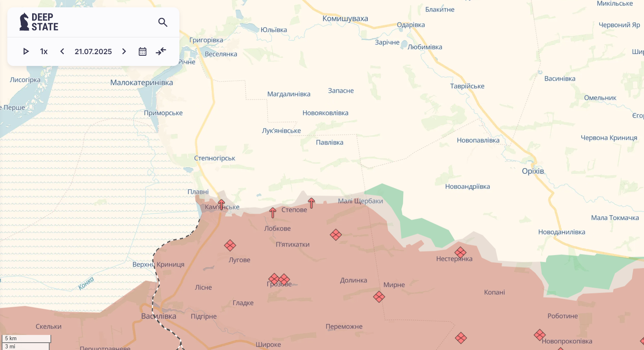Viewport: 644px width, 350px height.
Task: Go to the previous date
Action: (62, 51)
